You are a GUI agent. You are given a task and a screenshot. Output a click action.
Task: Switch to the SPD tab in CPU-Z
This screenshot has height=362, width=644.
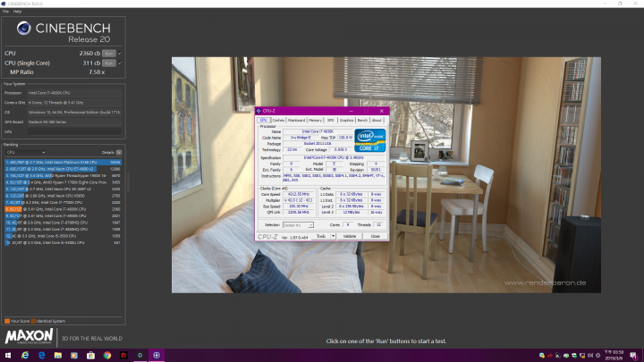pos(331,121)
